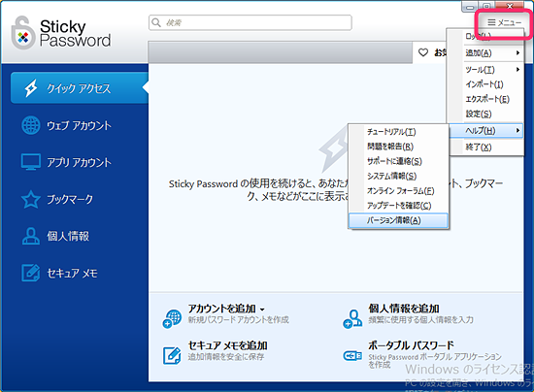Click the USB icon beside ポータブル パスワード

(x=352, y=356)
